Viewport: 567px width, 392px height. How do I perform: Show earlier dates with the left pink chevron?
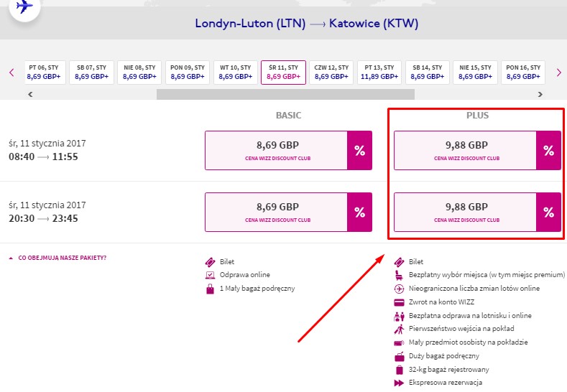click(x=11, y=73)
